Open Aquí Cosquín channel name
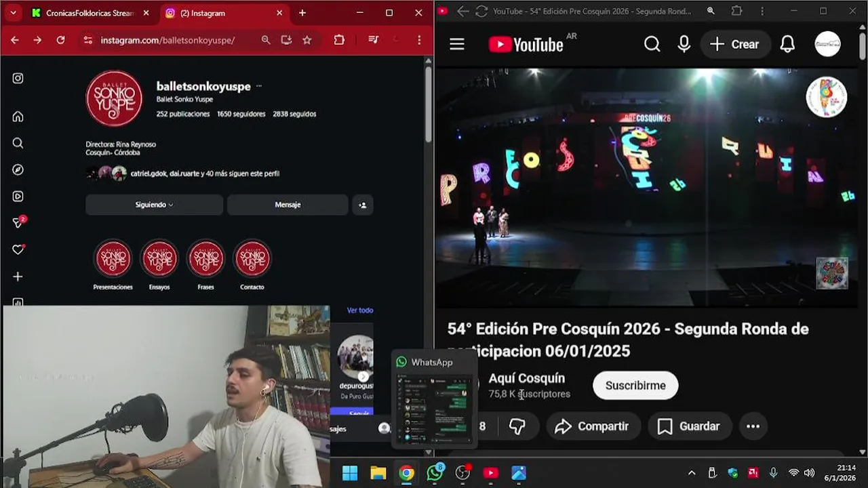This screenshot has height=488, width=868. (527, 378)
